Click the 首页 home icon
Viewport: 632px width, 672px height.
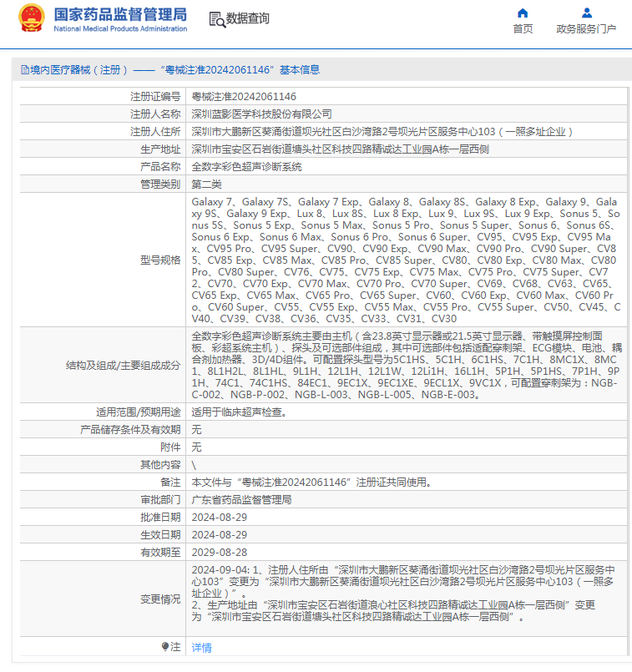(x=523, y=13)
